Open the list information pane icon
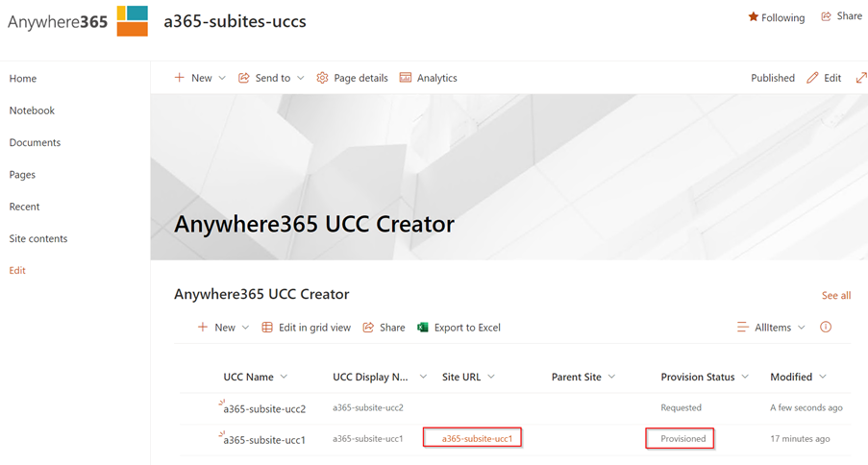Viewport: 868px width, 465px height. 825,328
